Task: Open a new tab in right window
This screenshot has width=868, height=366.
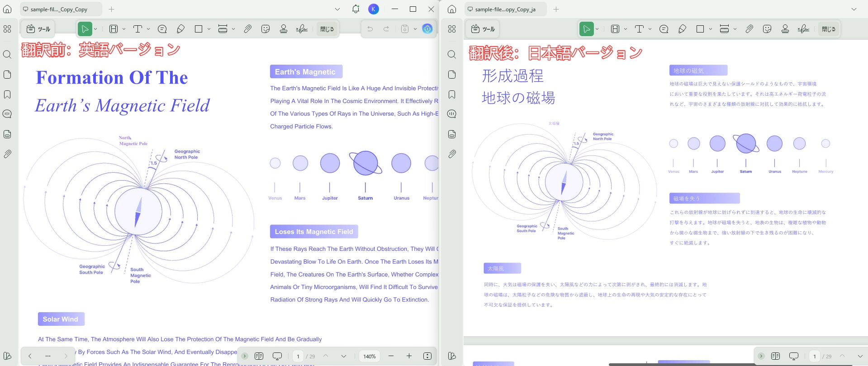Action: [x=556, y=9]
